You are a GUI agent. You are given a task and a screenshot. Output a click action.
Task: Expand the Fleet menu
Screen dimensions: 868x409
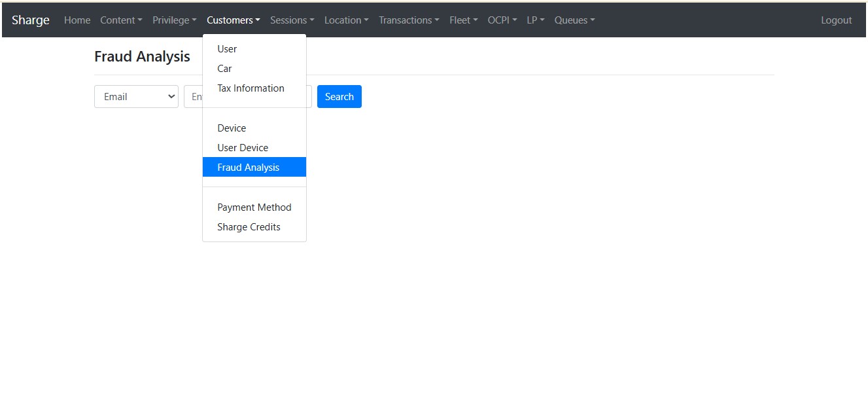click(x=463, y=20)
